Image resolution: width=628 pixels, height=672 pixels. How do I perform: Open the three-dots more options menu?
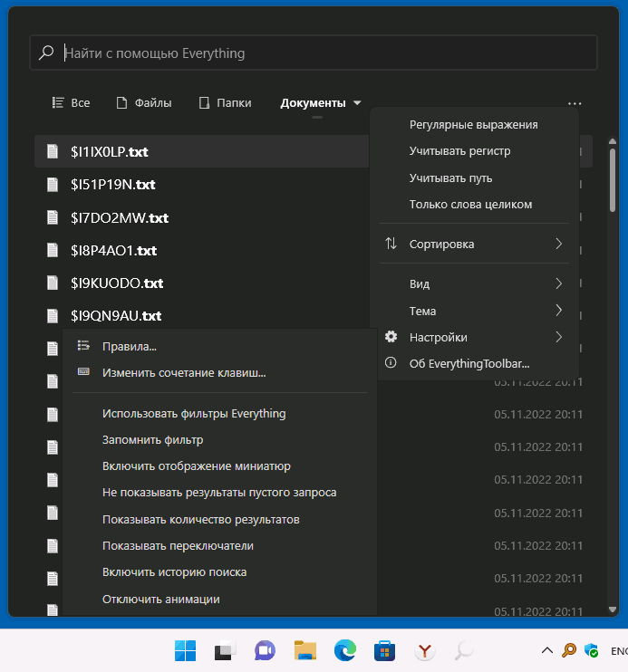575,103
